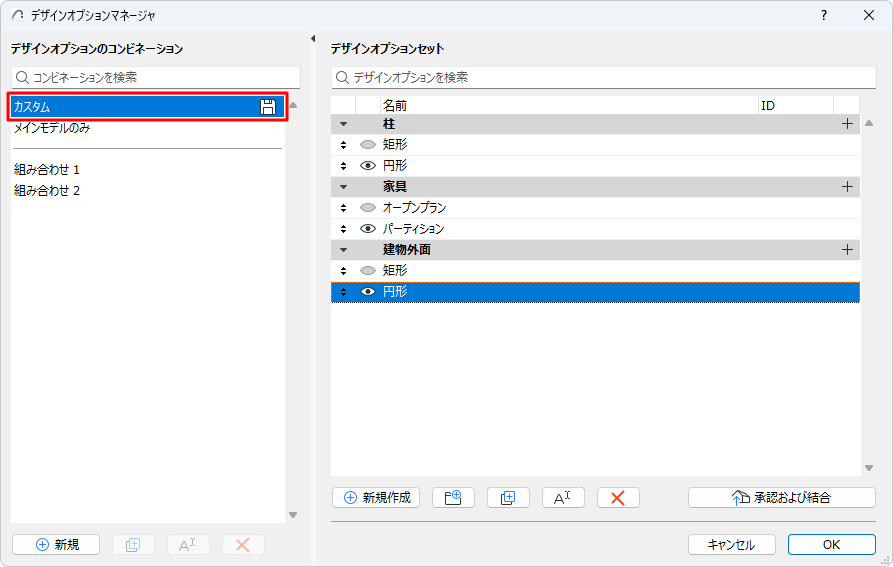Click combinations list scroll down arrow
The image size is (893, 567).
(293, 515)
